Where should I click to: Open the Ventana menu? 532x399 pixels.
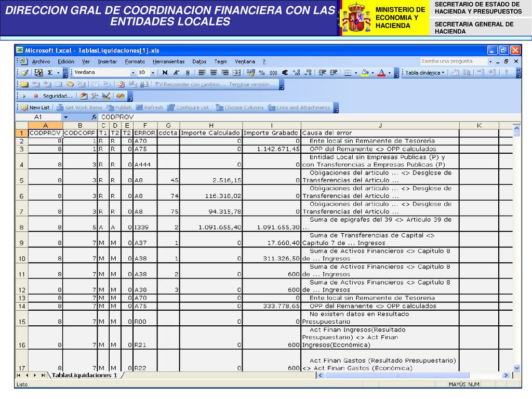[245, 61]
